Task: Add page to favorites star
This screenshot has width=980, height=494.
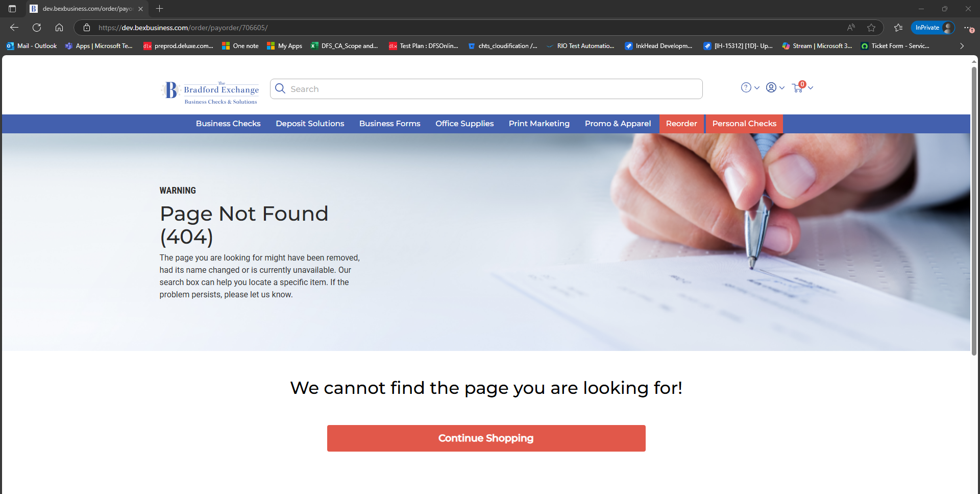Action: pyautogui.click(x=871, y=28)
